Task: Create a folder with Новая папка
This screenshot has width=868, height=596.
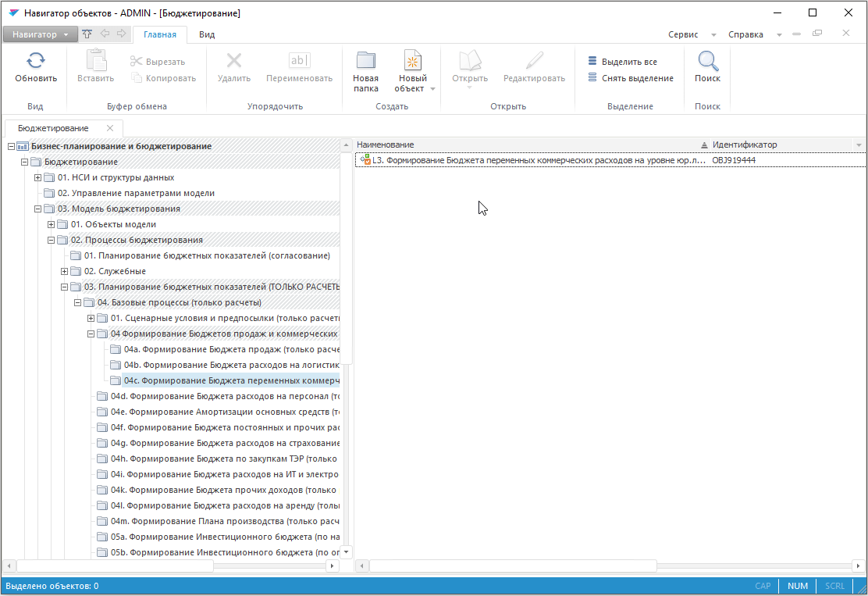Action: pyautogui.click(x=365, y=61)
